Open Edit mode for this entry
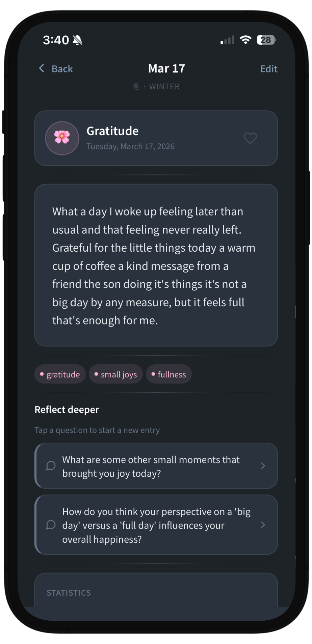The height and width of the screenshot is (644, 312). click(x=269, y=69)
